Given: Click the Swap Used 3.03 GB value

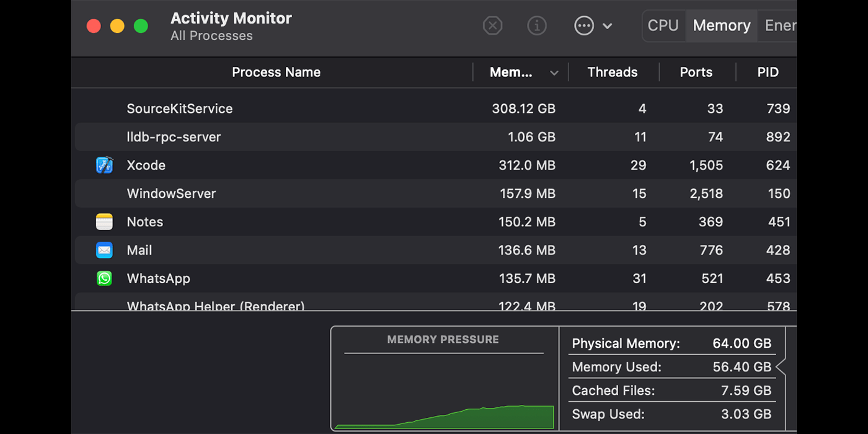Looking at the screenshot, I should point(747,414).
